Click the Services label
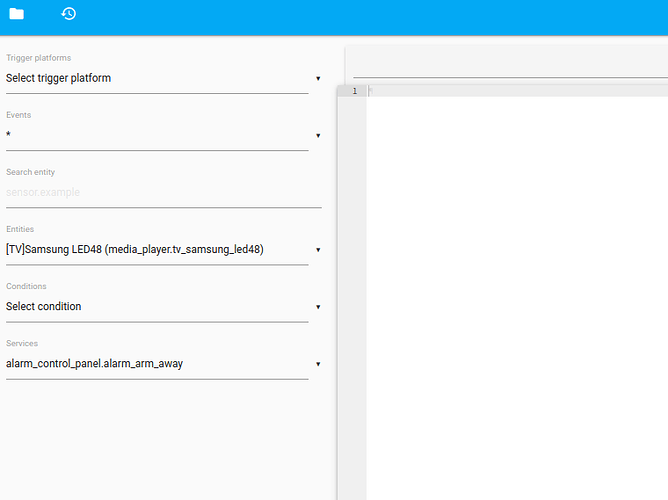The image size is (668, 500). (x=22, y=343)
